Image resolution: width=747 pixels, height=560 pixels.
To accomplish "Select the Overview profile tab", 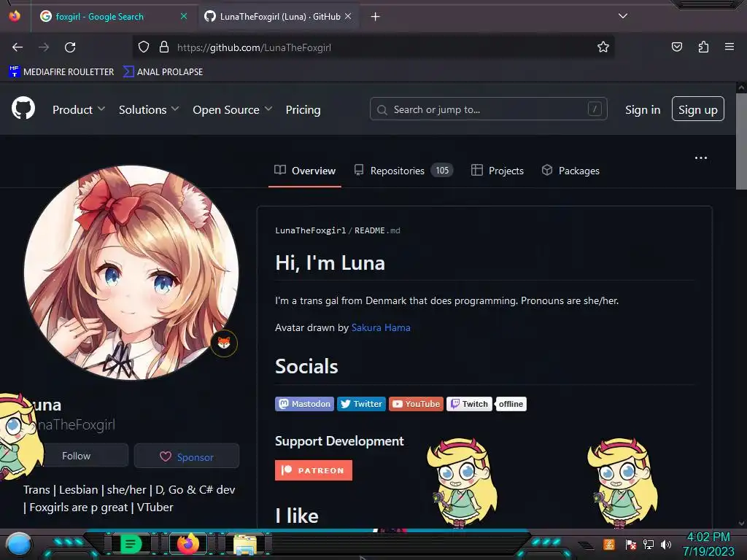I will tap(305, 171).
